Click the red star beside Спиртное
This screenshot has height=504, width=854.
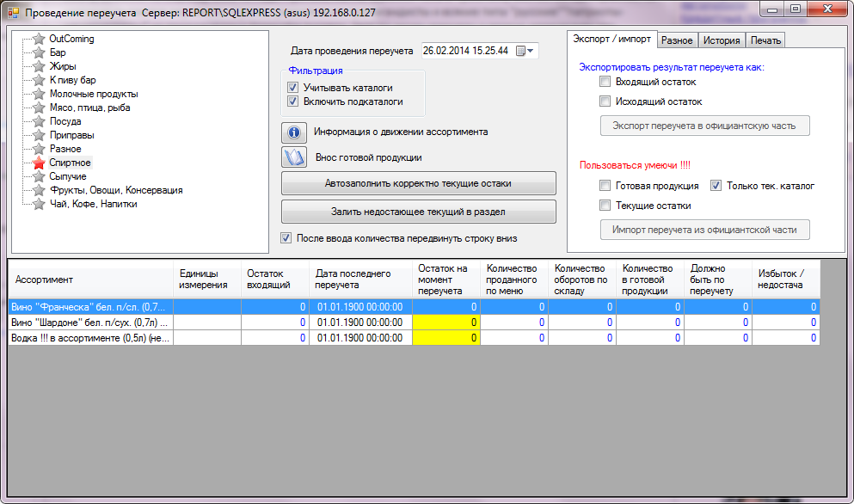[x=39, y=163]
